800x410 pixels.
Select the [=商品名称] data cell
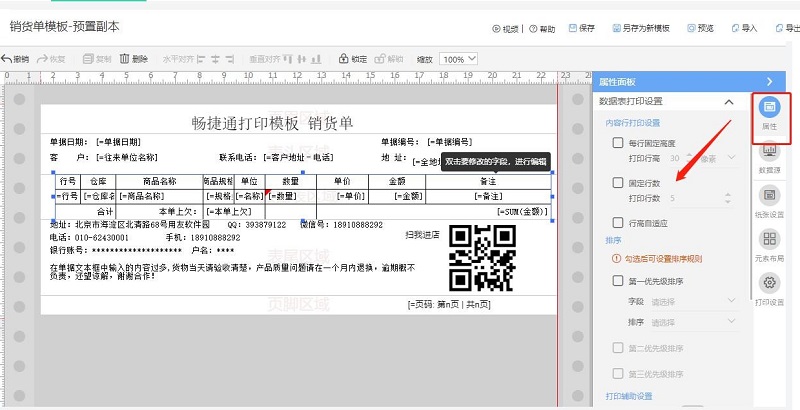pyautogui.click(x=160, y=196)
